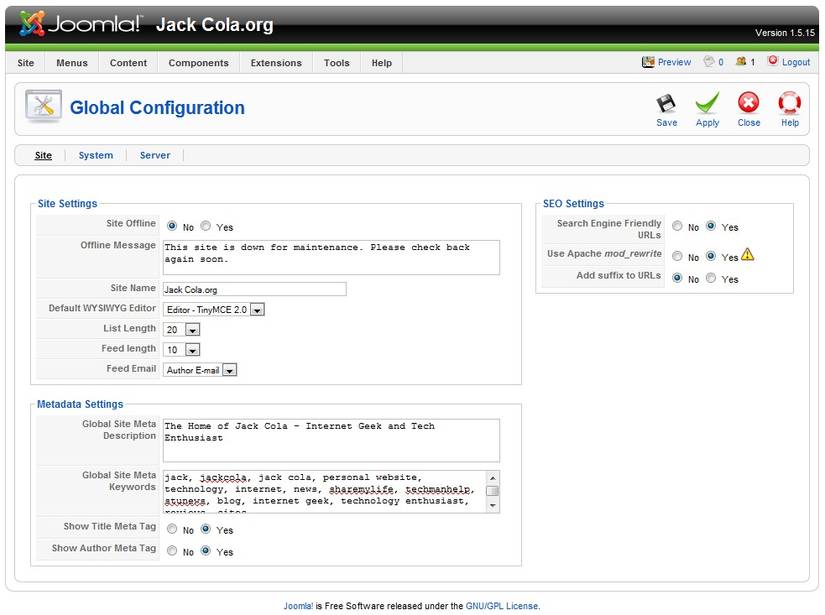Click the 'Site Settings' section heading
This screenshot has width=825, height=615.
tap(67, 204)
